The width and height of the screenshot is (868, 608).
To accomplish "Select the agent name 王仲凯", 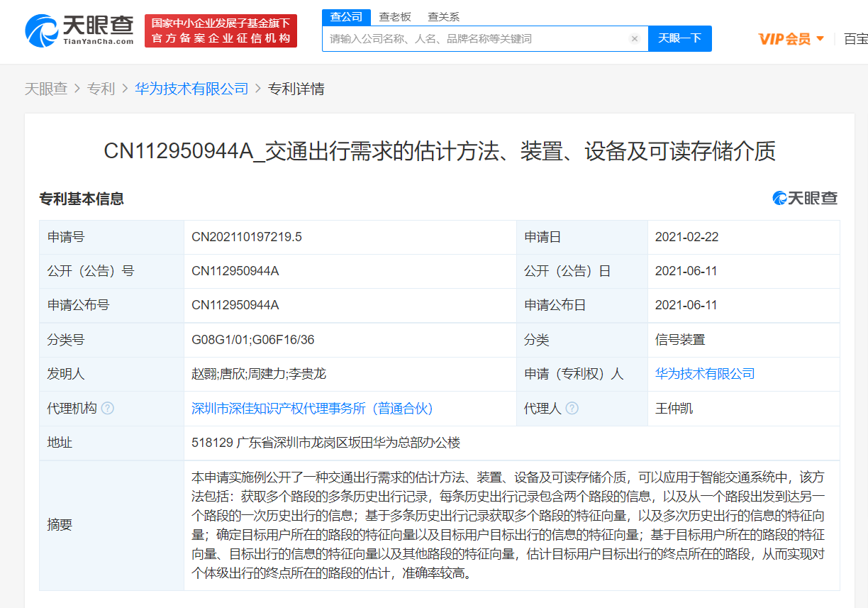I will (x=674, y=409).
